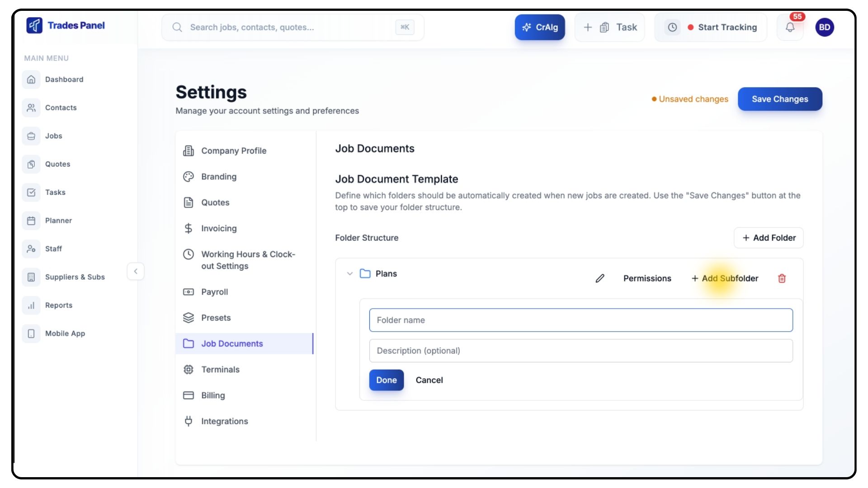Click the Save Changes button
The height and width of the screenshot is (488, 868).
(x=780, y=99)
